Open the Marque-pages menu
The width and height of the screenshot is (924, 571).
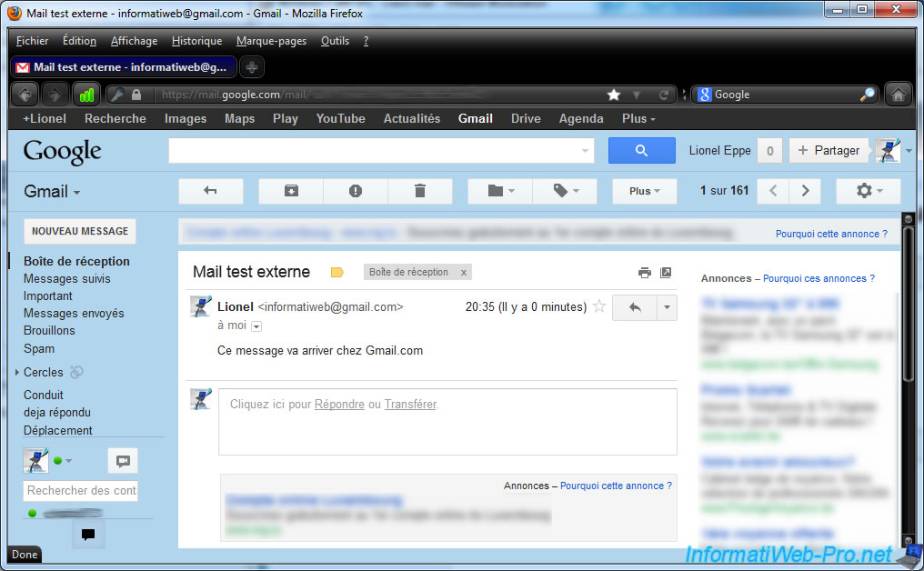point(272,41)
